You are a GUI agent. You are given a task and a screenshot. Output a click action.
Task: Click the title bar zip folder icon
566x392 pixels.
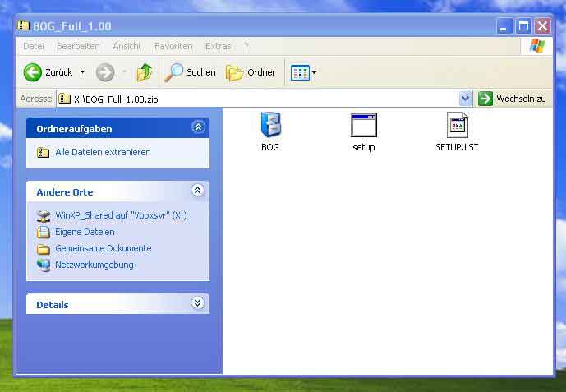tap(23, 25)
